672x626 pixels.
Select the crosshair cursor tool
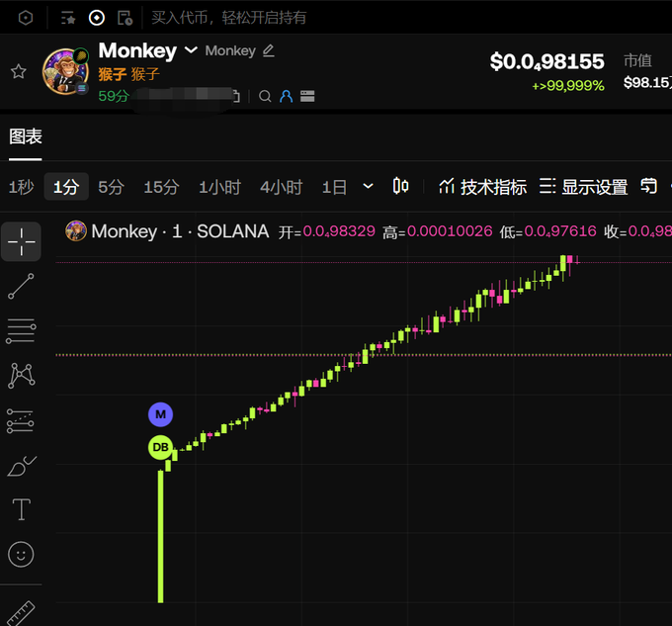[21, 242]
